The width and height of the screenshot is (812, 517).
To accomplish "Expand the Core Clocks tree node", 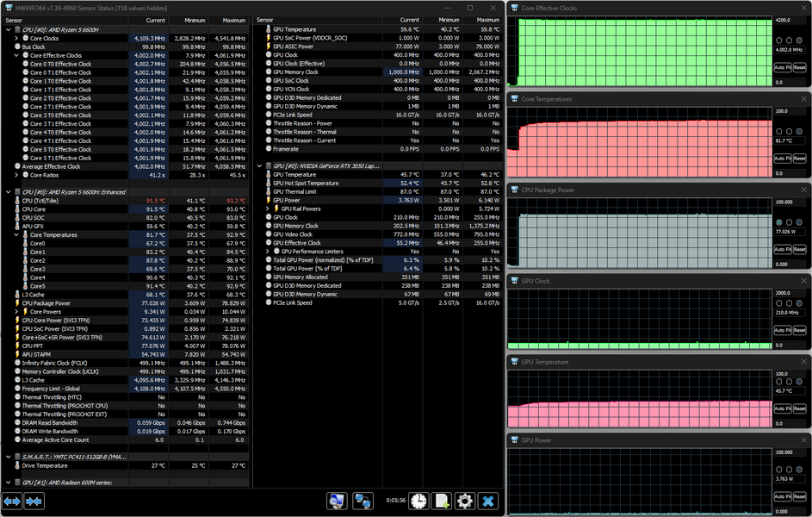I will point(16,38).
